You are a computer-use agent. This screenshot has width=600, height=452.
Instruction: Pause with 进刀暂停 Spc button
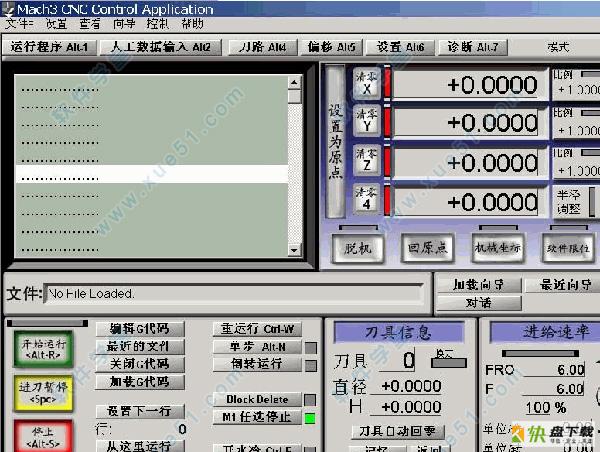click(x=43, y=393)
